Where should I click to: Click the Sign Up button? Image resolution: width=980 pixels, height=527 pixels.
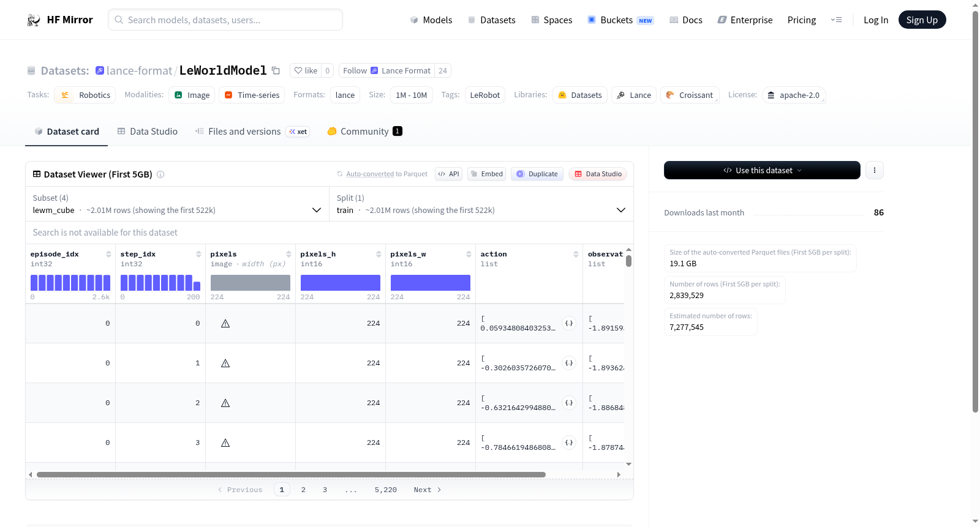coord(922,20)
